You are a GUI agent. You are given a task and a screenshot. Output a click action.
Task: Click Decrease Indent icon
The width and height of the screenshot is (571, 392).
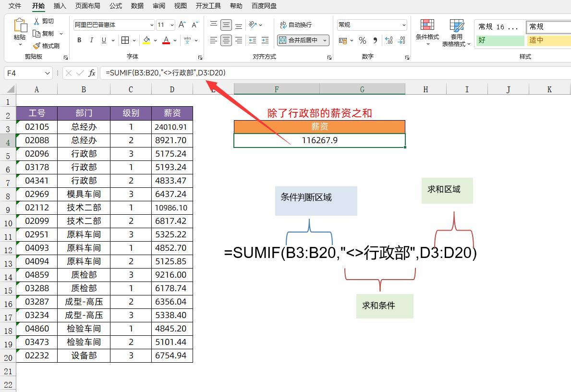coord(253,40)
